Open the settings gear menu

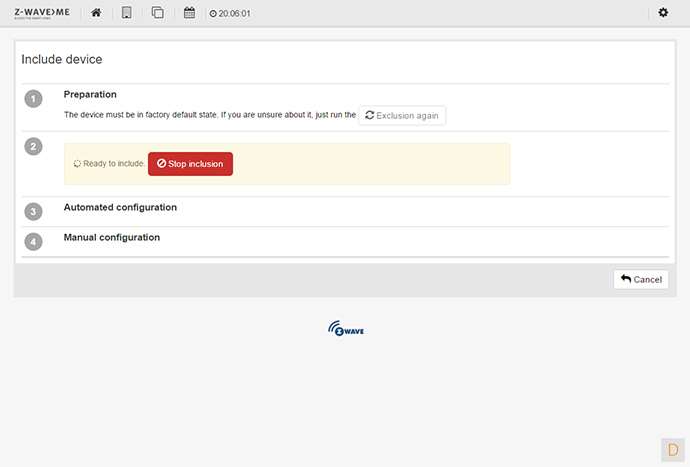pos(663,12)
